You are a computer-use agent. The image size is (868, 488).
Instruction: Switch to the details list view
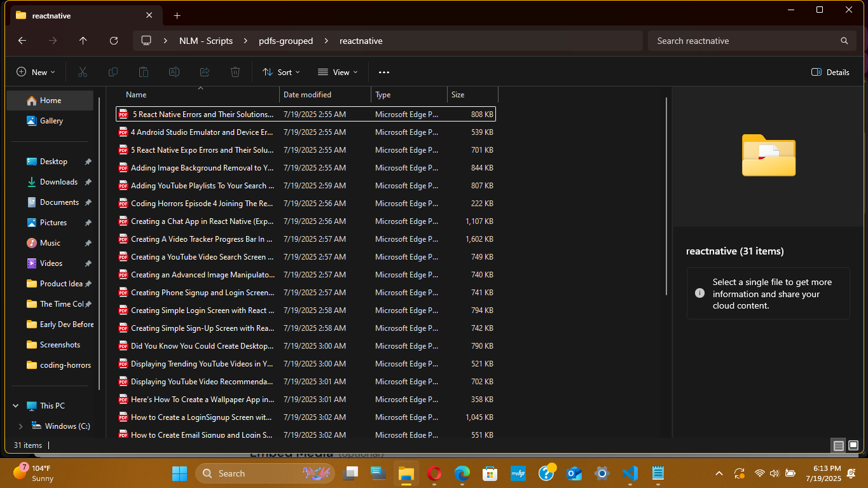(x=839, y=445)
